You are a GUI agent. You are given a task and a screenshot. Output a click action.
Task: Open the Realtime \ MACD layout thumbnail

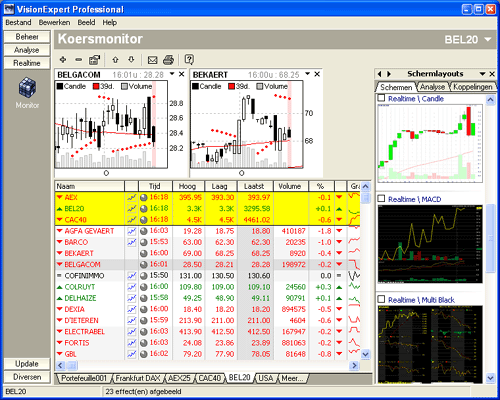(x=430, y=244)
